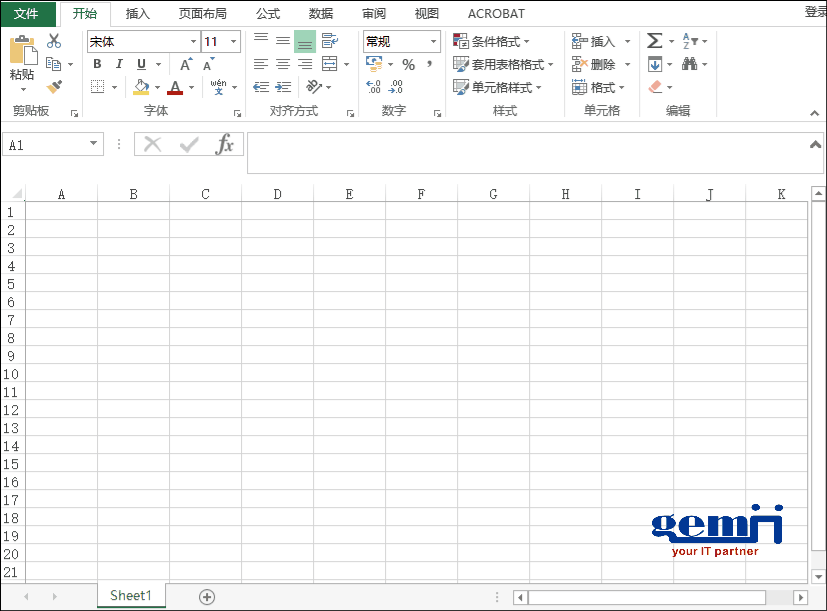This screenshot has width=827, height=611.
Task: Toggle Bold formatting
Action: point(97,65)
